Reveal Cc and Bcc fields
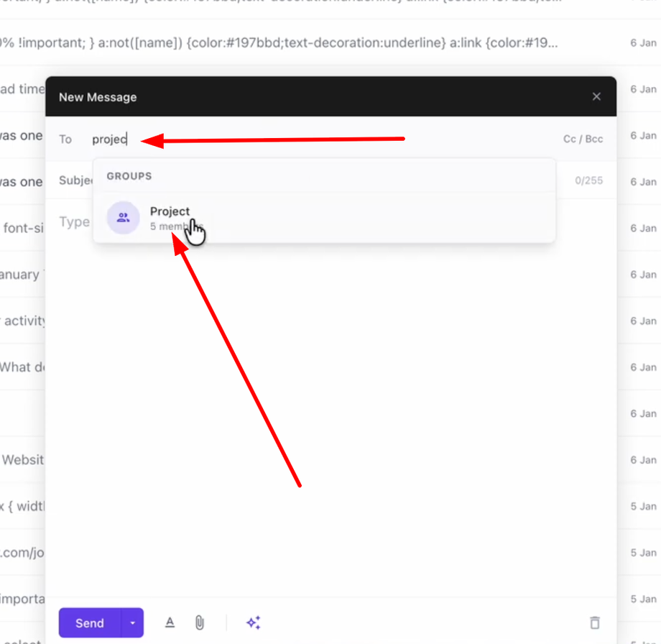 pyautogui.click(x=583, y=138)
